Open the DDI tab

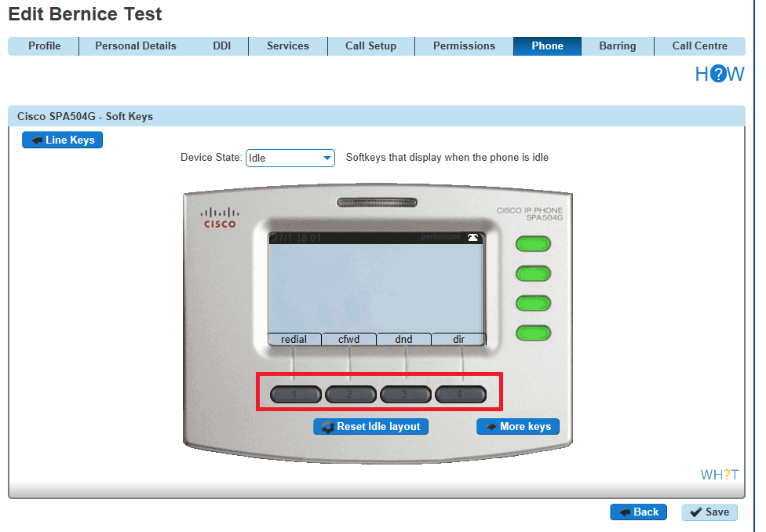pos(221,46)
